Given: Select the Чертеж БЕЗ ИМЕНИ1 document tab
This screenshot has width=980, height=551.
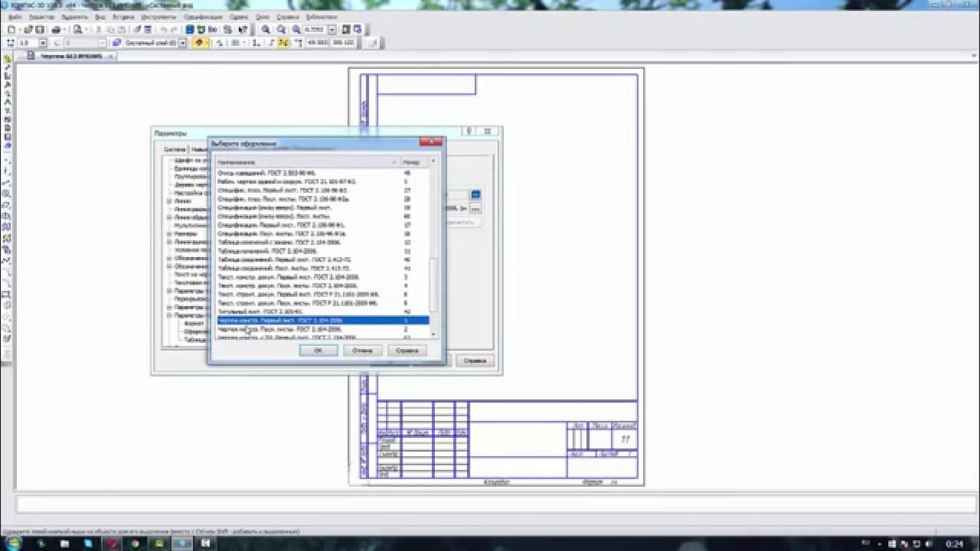Looking at the screenshot, I should point(70,56).
